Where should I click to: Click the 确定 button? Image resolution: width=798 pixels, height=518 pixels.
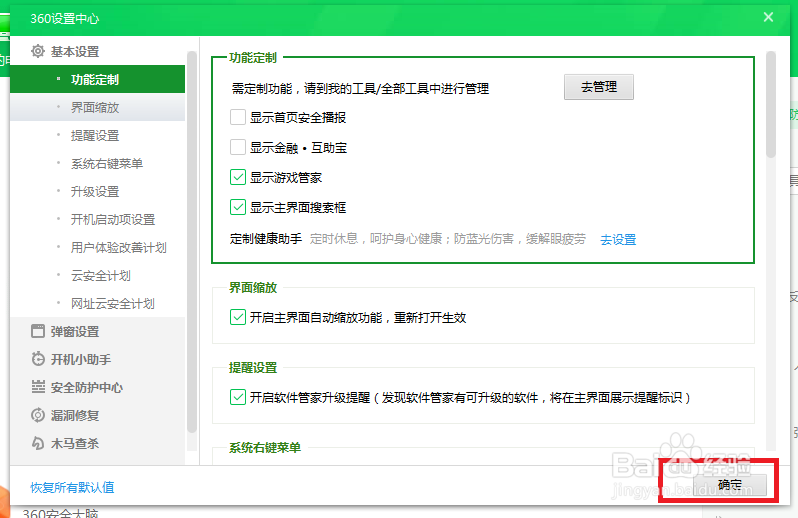pyautogui.click(x=730, y=484)
